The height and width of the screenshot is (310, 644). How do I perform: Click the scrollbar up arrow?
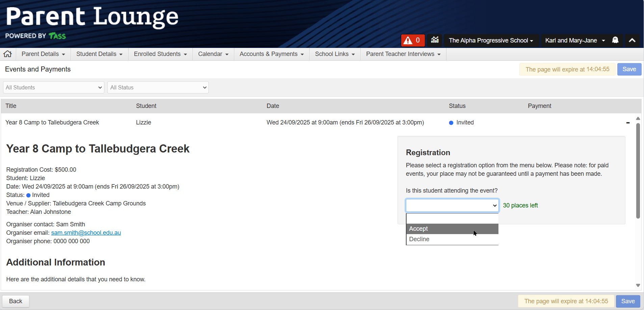point(638,118)
